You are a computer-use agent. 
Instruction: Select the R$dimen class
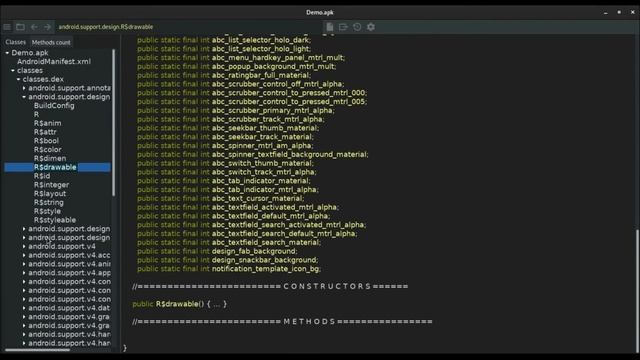50,158
